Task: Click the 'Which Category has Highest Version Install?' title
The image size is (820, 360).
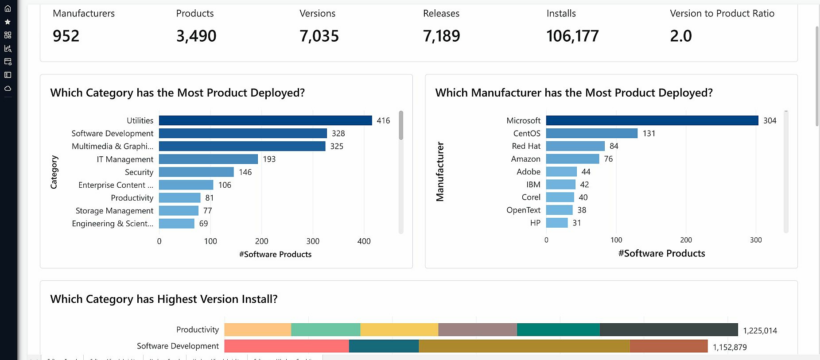Action: (x=164, y=299)
